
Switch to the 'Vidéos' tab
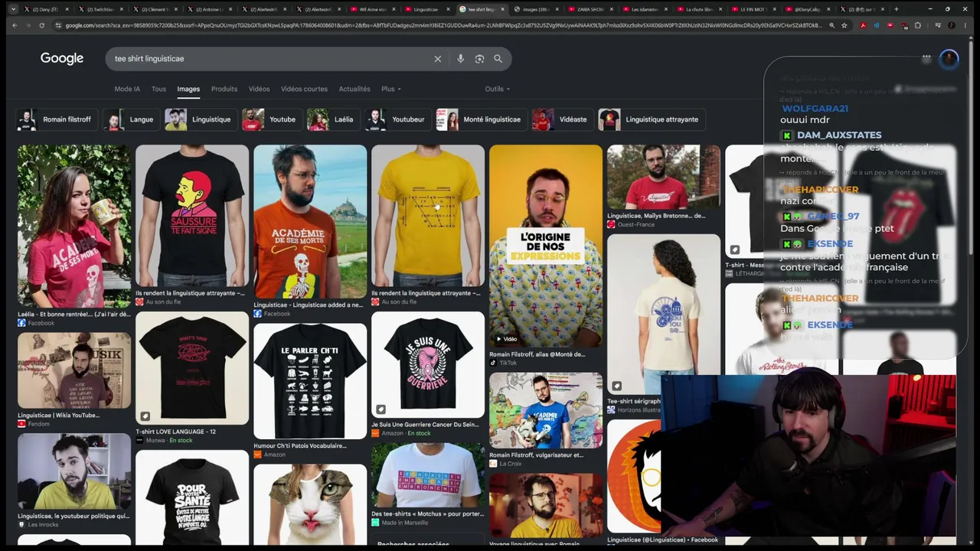click(259, 89)
